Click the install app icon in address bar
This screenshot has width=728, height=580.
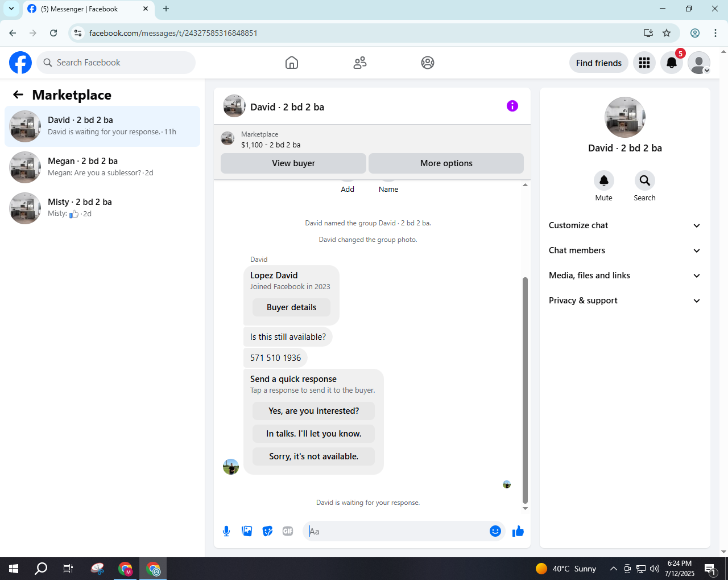click(x=648, y=33)
